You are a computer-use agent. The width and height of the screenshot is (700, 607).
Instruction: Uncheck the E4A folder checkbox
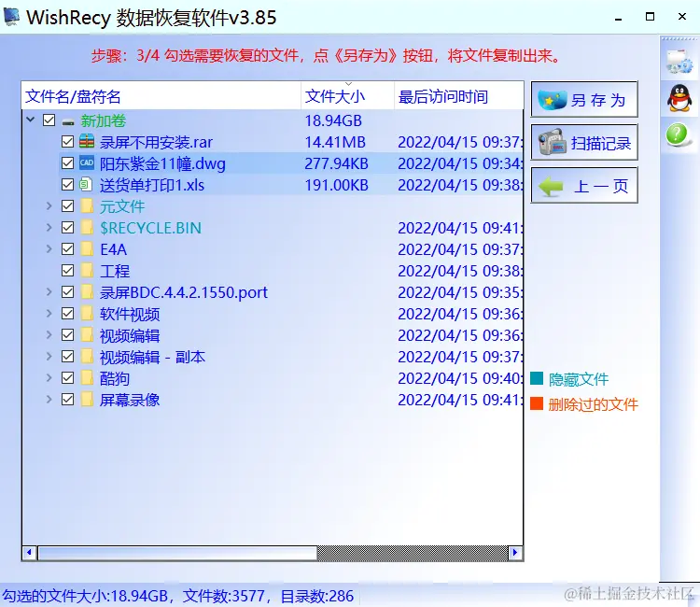click(67, 248)
